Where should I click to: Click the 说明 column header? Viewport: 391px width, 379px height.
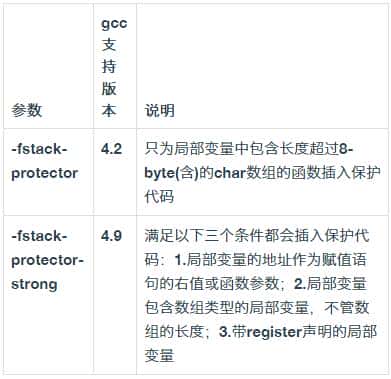[160, 110]
